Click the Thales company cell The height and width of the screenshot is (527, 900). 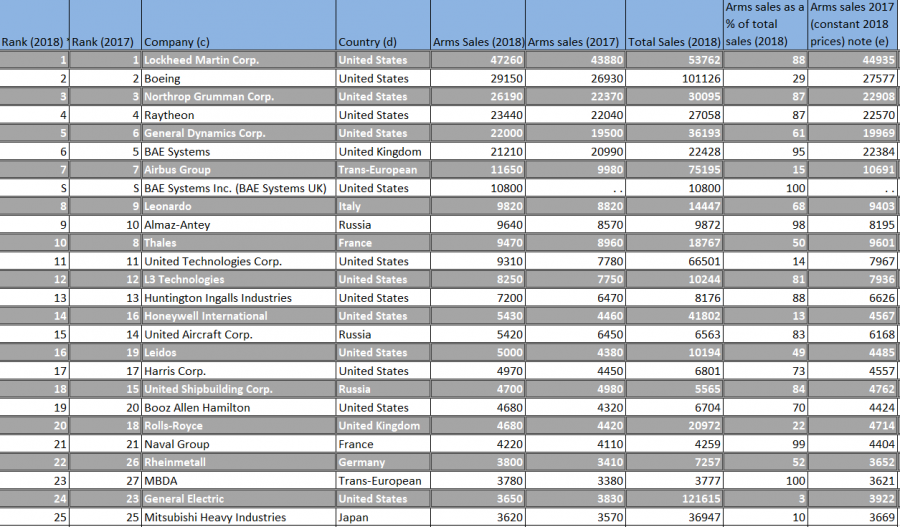(239, 243)
